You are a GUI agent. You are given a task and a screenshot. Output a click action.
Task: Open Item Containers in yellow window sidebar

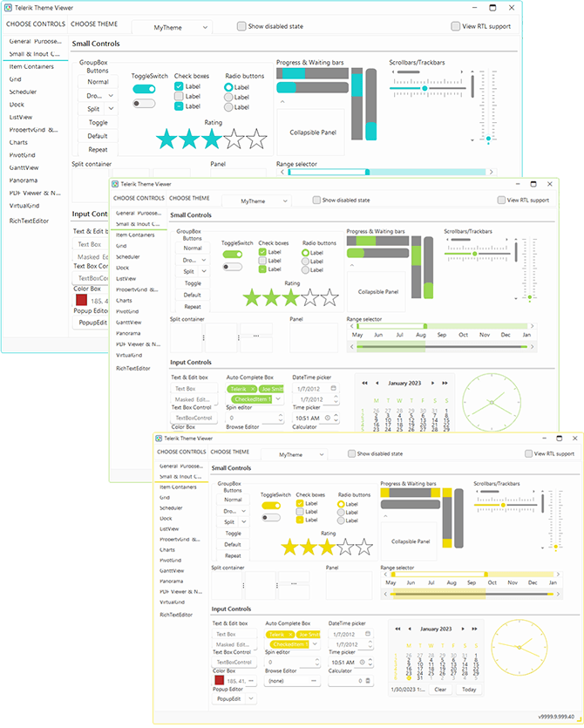point(179,487)
